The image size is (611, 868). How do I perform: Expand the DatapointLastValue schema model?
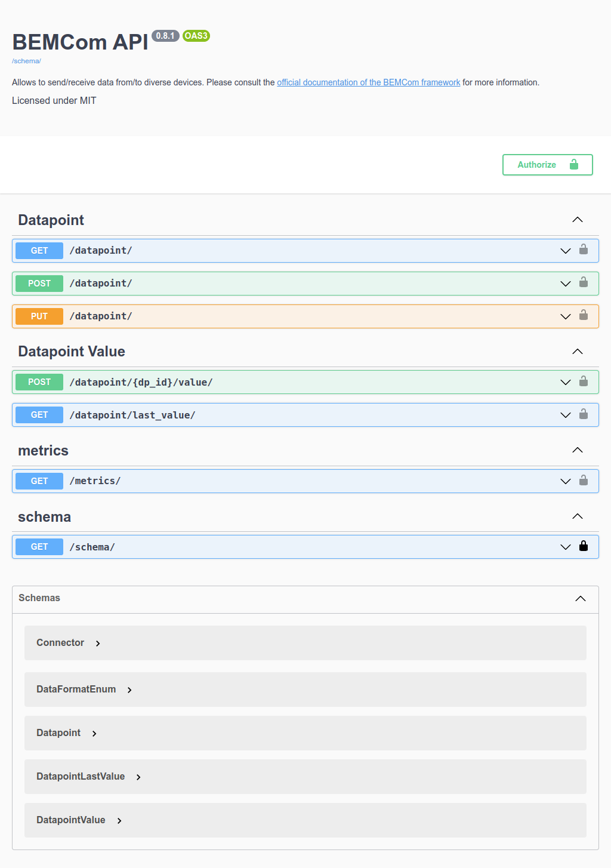(x=138, y=777)
